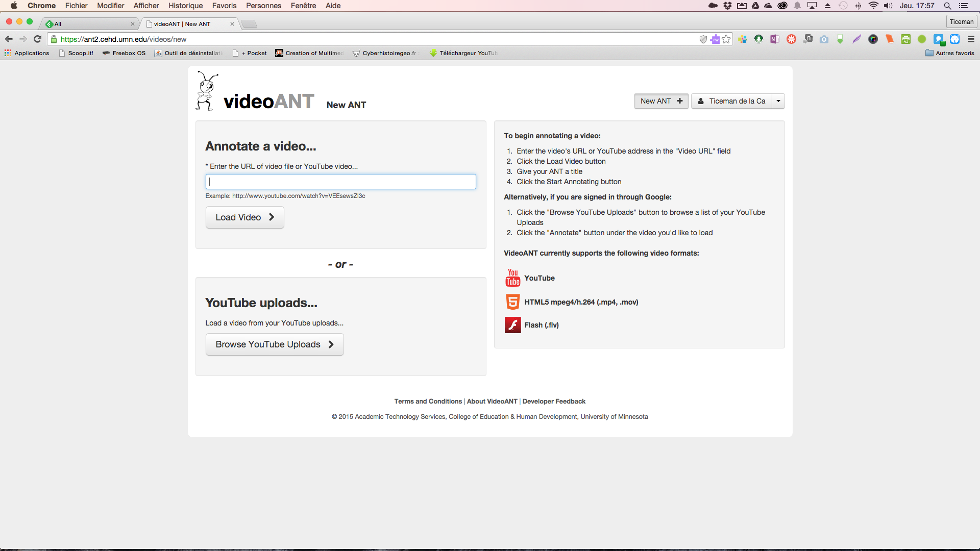Open the Chrome hamburger menu

click(x=971, y=39)
